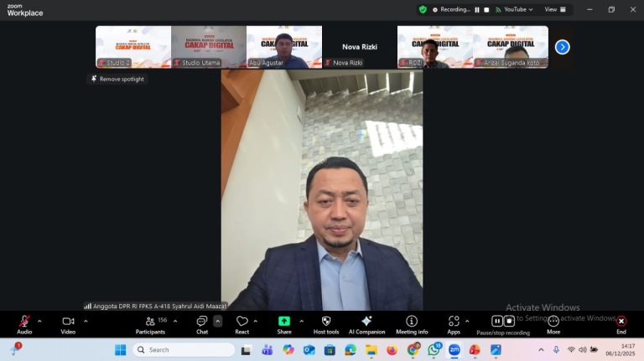Open the More options menu
Image resolution: width=644 pixels, height=361 pixels.
(553, 322)
